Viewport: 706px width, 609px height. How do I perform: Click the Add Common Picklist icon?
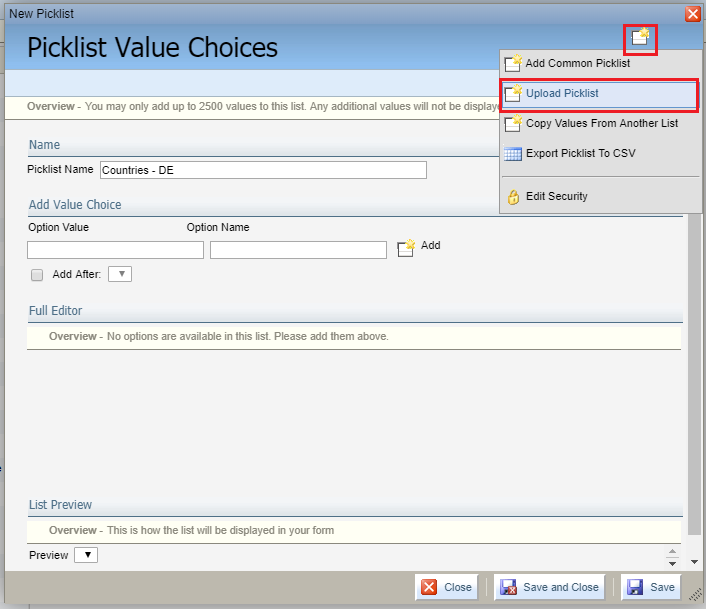[513, 63]
